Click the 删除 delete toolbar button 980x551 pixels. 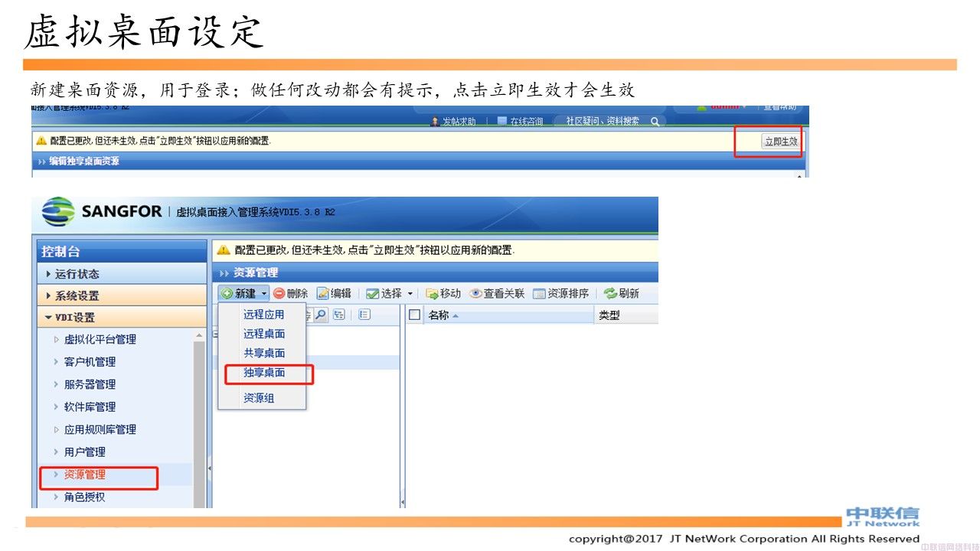pyautogui.click(x=291, y=294)
